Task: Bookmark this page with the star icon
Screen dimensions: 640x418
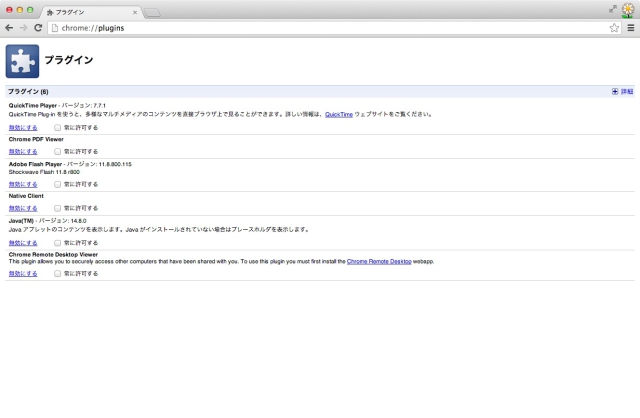Action: 614,28
